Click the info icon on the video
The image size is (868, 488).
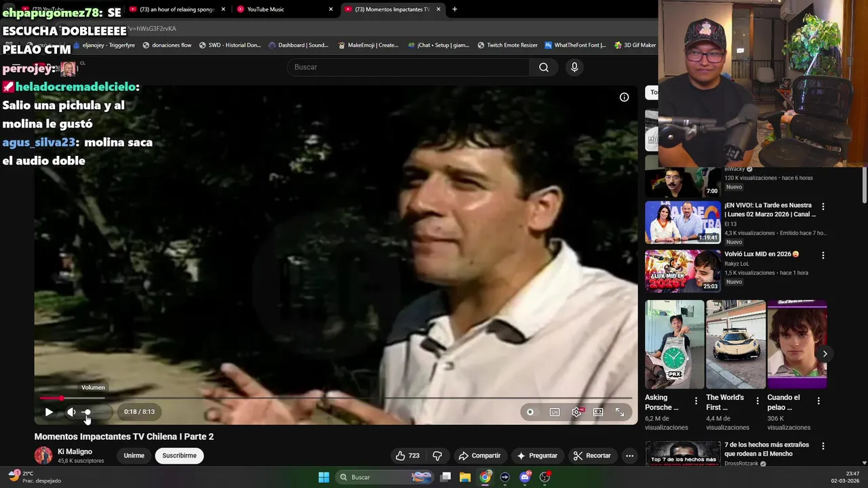click(624, 97)
